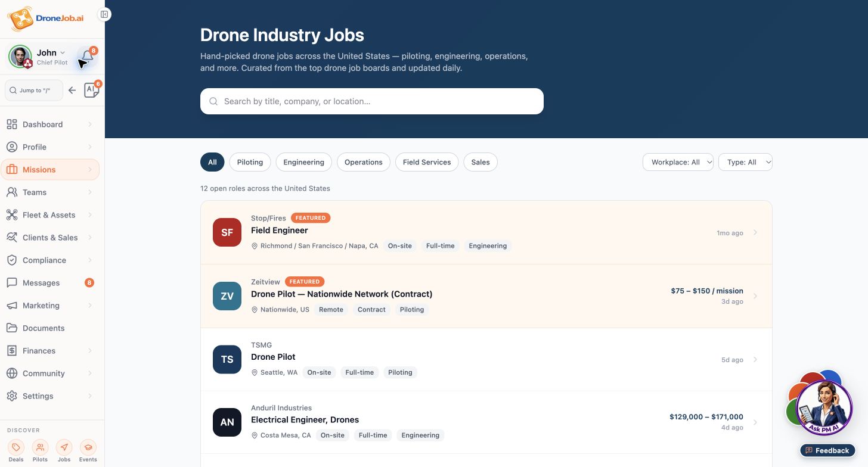Open the Settings menu item
Image resolution: width=868 pixels, height=467 pixels.
tap(50, 396)
